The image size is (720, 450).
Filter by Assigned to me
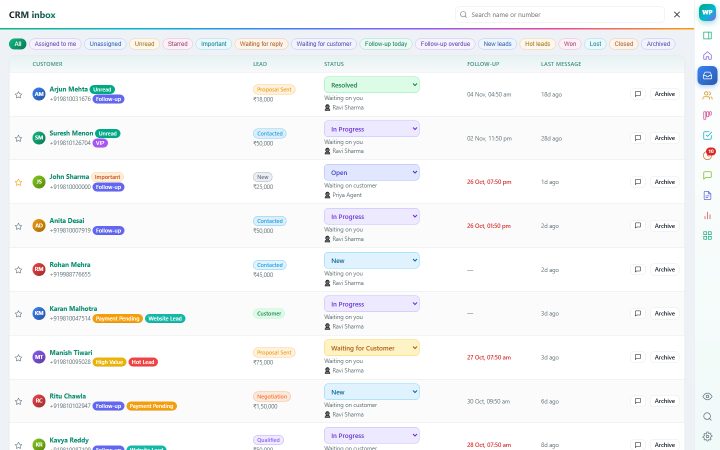tap(56, 44)
